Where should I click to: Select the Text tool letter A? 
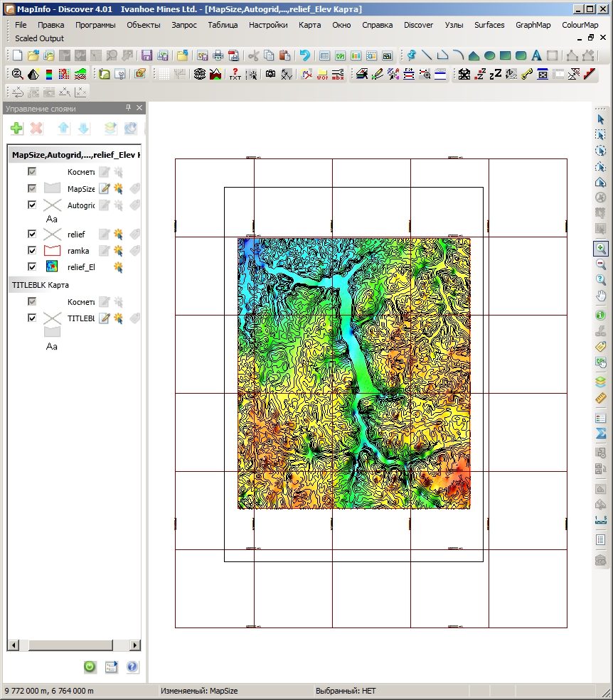[536, 55]
